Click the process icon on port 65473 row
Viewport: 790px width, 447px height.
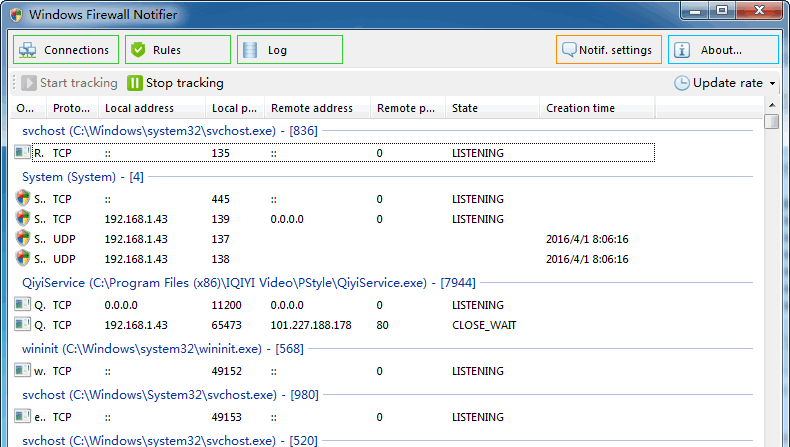22,324
